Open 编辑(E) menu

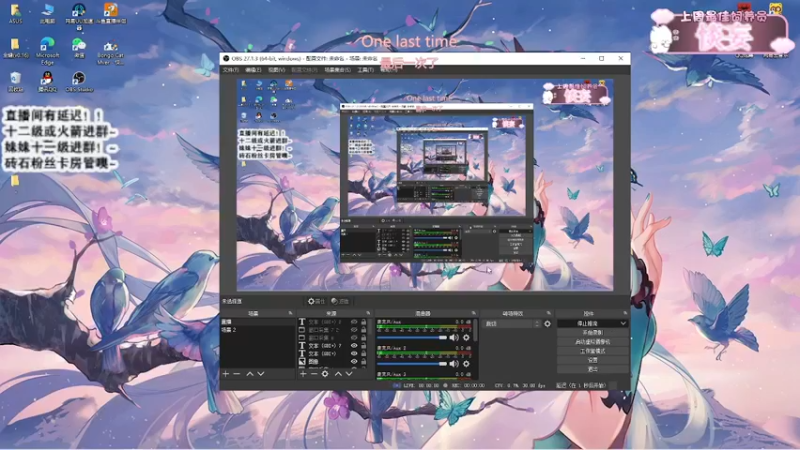coord(253,70)
